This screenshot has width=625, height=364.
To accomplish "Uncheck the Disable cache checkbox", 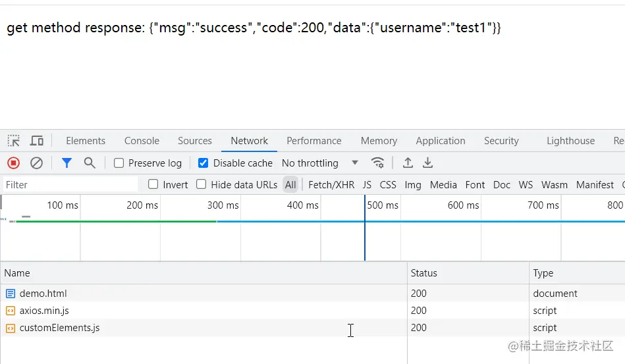I will click(204, 163).
